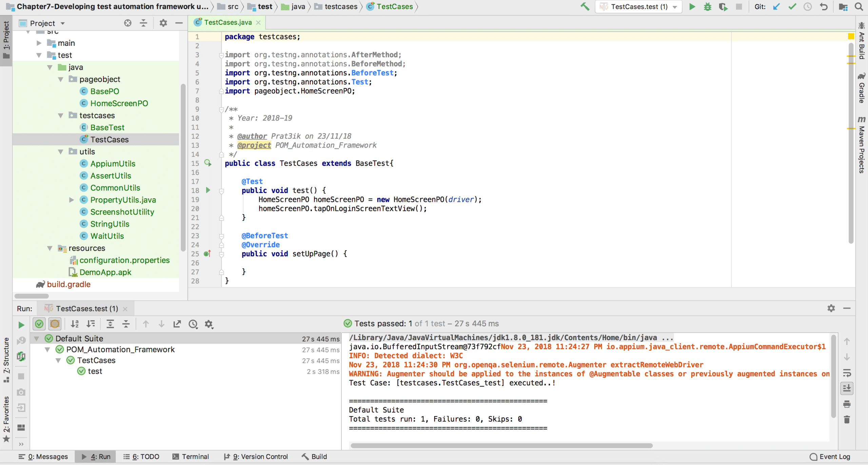This screenshot has height=465, width=868.
Task: Collapse the utils package in Project tree
Action: (x=61, y=151)
